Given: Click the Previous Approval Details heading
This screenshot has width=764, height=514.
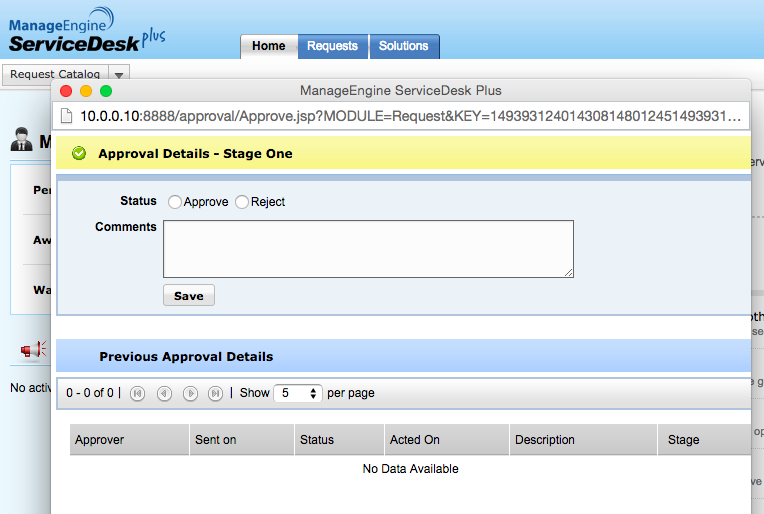Looking at the screenshot, I should pyautogui.click(x=186, y=357).
